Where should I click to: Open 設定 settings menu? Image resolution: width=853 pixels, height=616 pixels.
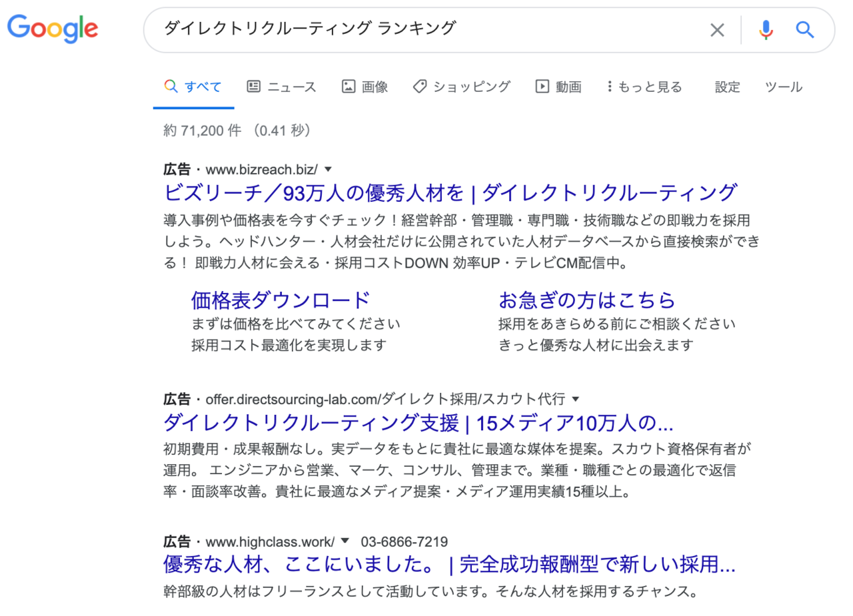point(727,87)
